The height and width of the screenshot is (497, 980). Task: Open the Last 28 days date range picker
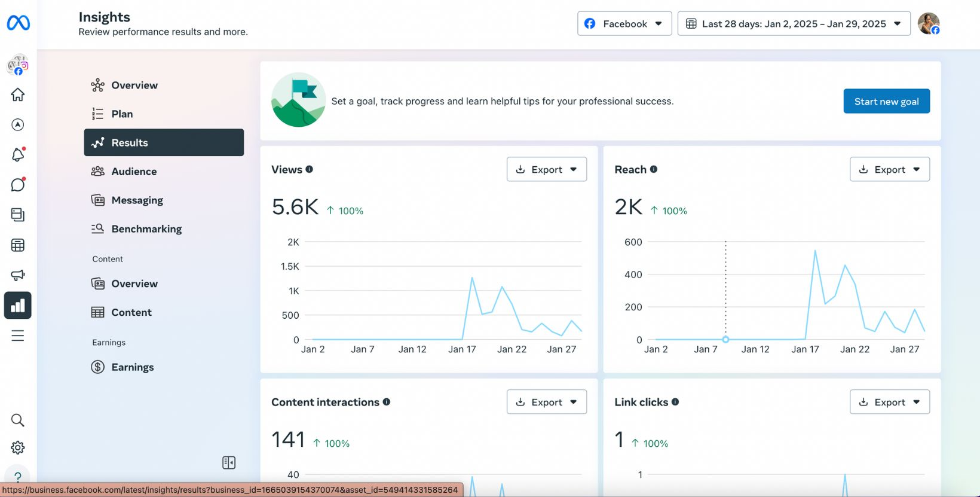pos(794,23)
